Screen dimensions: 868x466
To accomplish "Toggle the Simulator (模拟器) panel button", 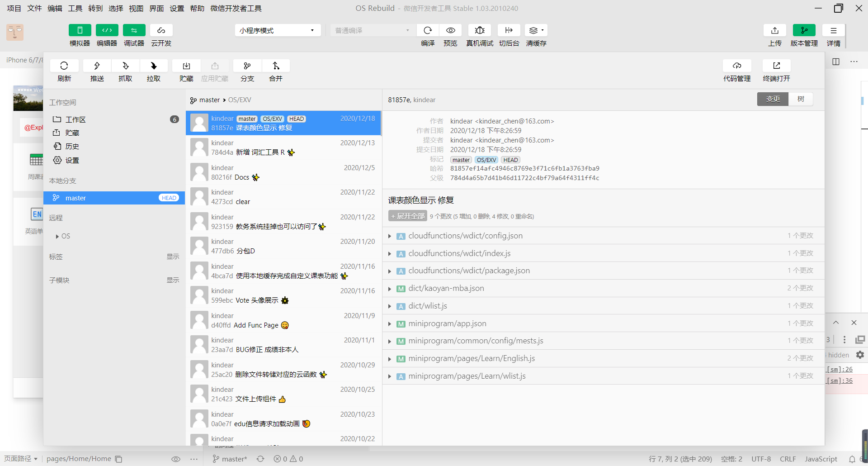I will click(x=80, y=30).
